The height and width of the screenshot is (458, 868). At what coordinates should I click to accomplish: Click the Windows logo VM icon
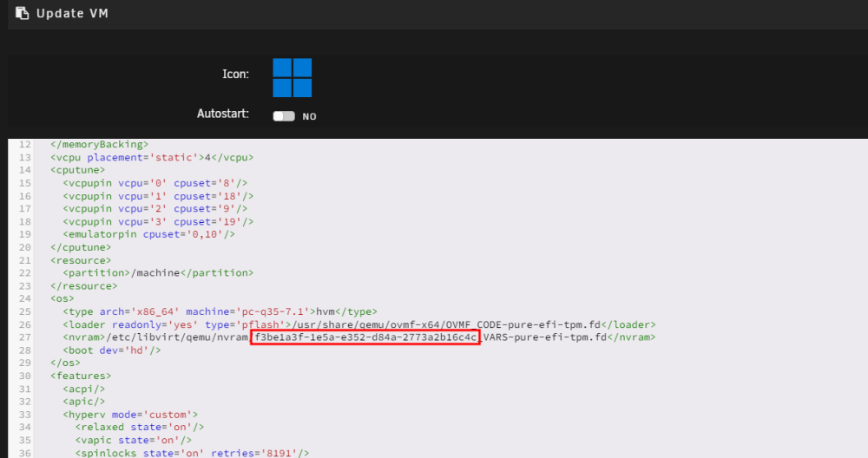tap(293, 77)
